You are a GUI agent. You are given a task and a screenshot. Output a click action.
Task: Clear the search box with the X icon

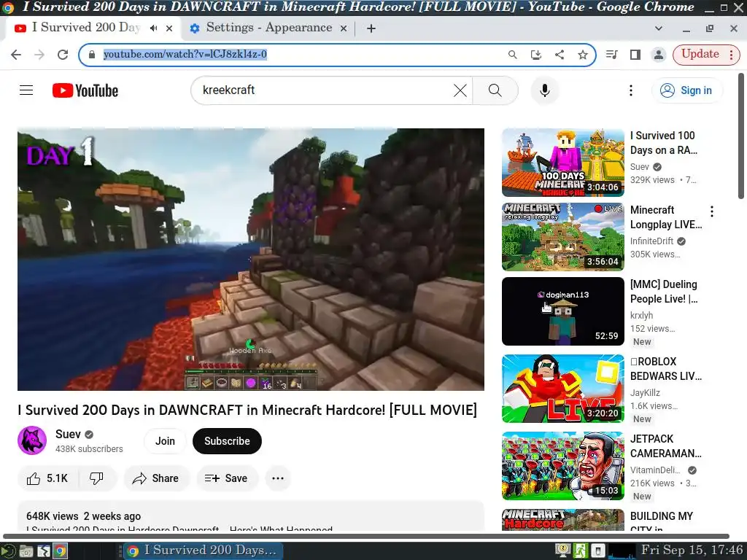(x=460, y=90)
